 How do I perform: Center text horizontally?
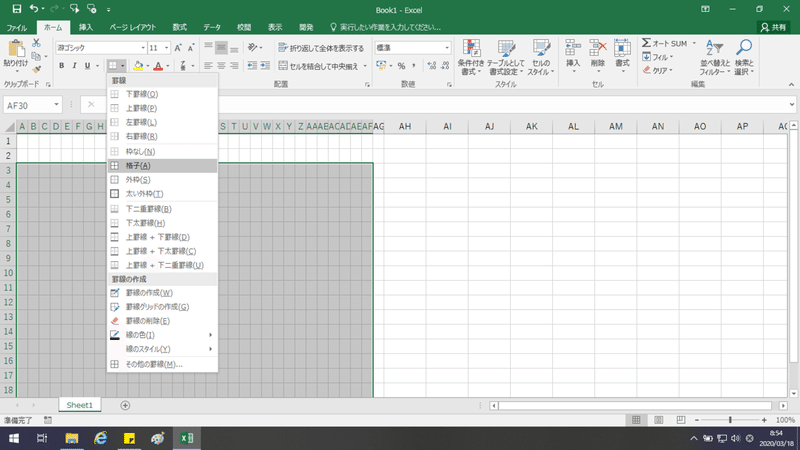[x=221, y=66]
